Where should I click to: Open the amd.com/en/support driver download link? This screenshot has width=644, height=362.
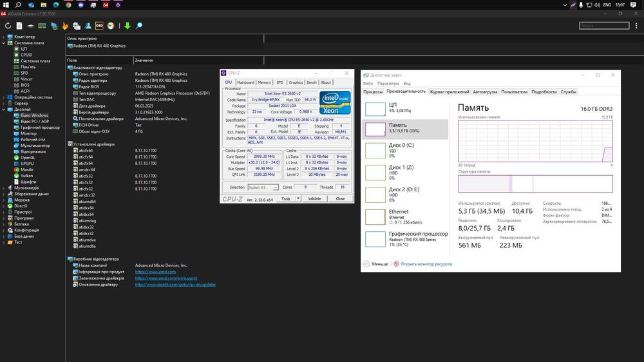[166, 278]
